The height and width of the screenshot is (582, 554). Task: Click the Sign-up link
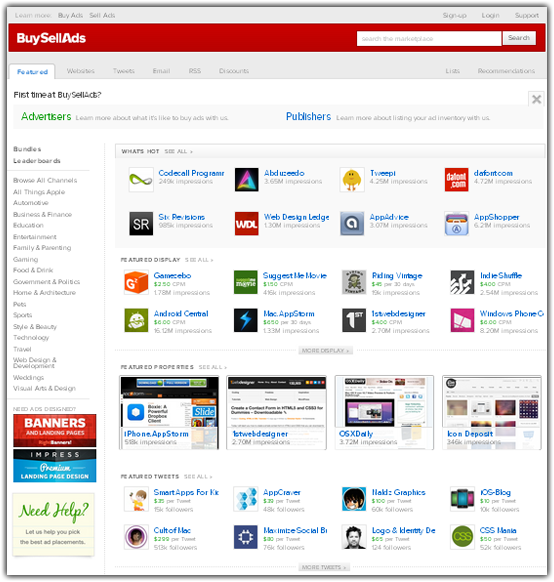click(x=455, y=15)
